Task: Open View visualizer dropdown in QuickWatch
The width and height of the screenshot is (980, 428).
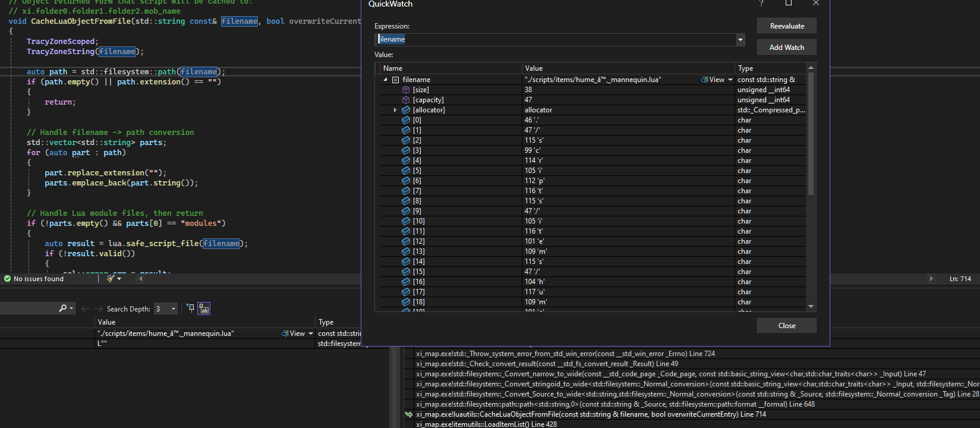Action: pos(730,80)
